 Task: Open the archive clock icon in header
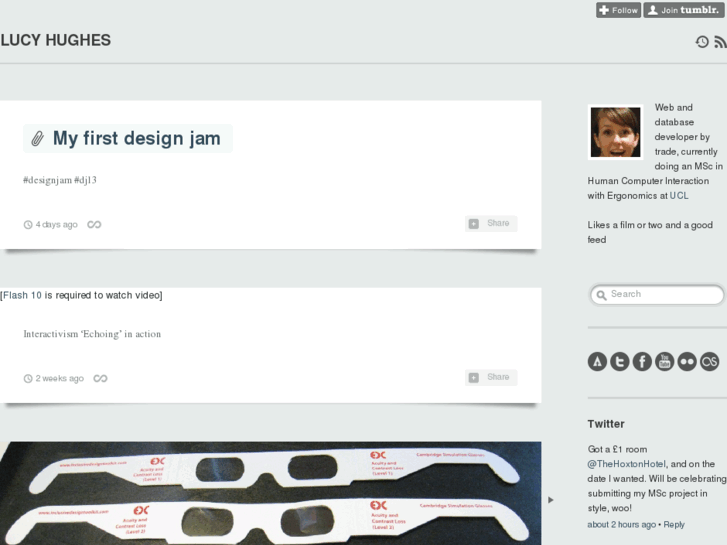(x=702, y=42)
